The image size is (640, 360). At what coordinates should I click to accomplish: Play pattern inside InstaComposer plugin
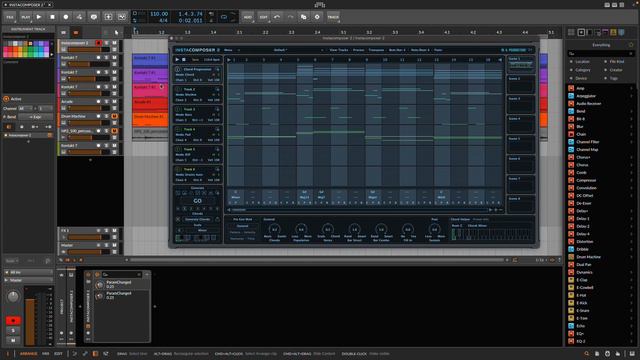[x=177, y=60]
